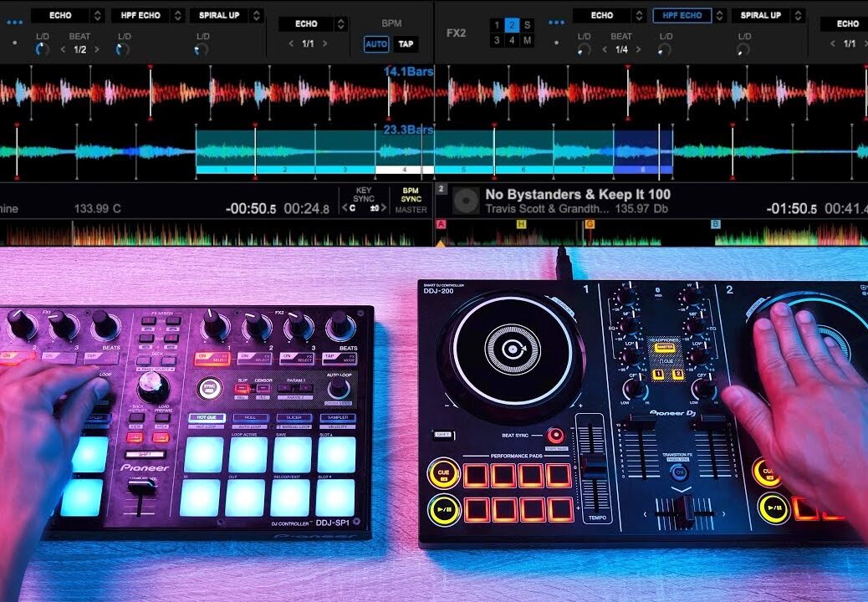Click the HPF ECHO level/depth knob in left unit
This screenshot has width=868, height=602.
tap(123, 49)
